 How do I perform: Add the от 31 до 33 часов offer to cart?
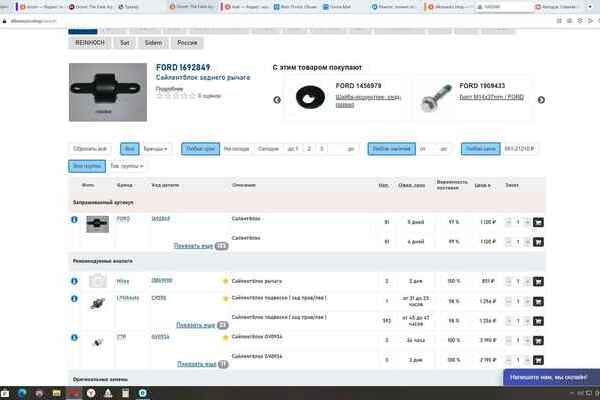(x=538, y=302)
